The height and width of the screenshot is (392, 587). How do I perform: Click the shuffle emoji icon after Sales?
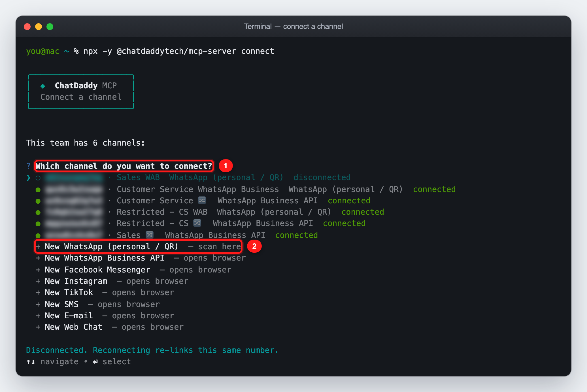coord(150,235)
